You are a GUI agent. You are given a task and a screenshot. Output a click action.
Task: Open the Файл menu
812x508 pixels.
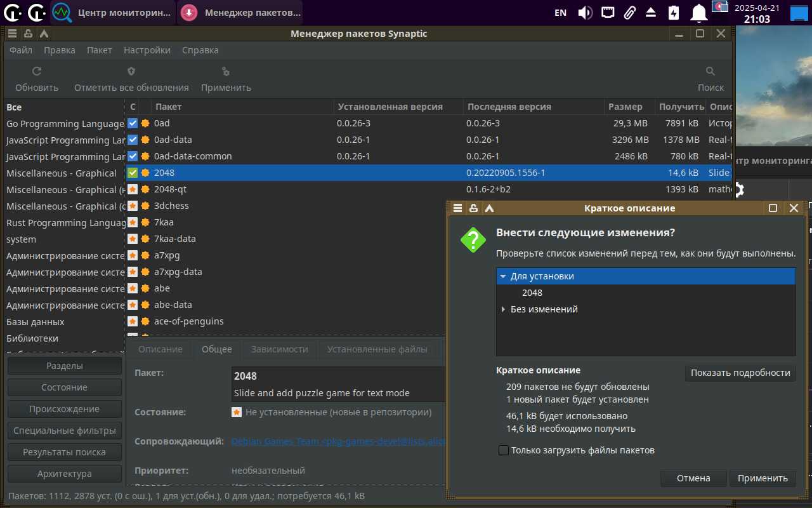pyautogui.click(x=21, y=50)
